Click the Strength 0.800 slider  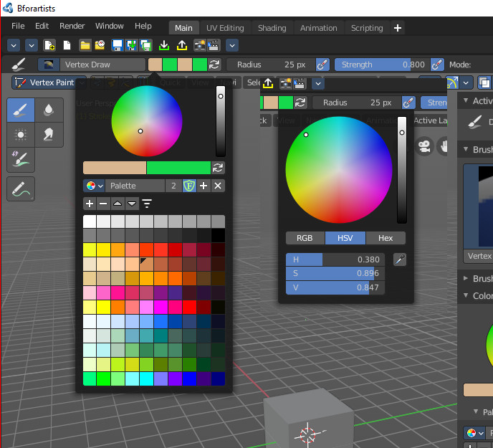[382, 65]
